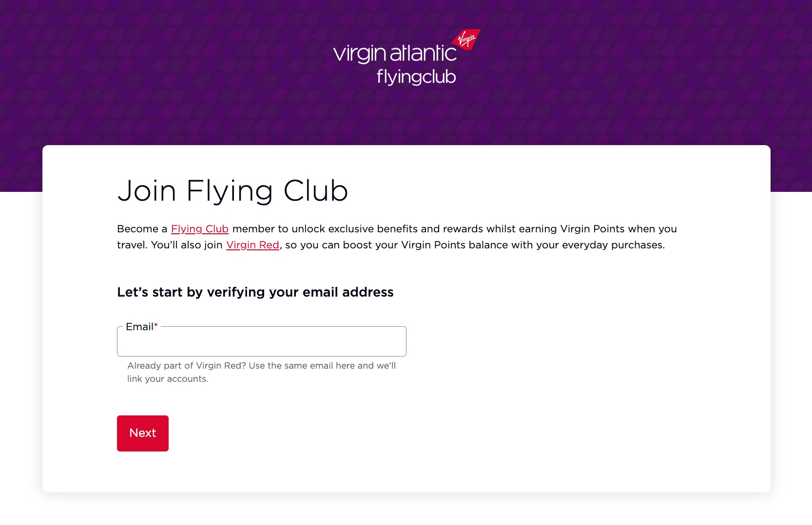The width and height of the screenshot is (812, 525).
Task: Click the Virgin Red helper text below Email
Action: point(261,372)
